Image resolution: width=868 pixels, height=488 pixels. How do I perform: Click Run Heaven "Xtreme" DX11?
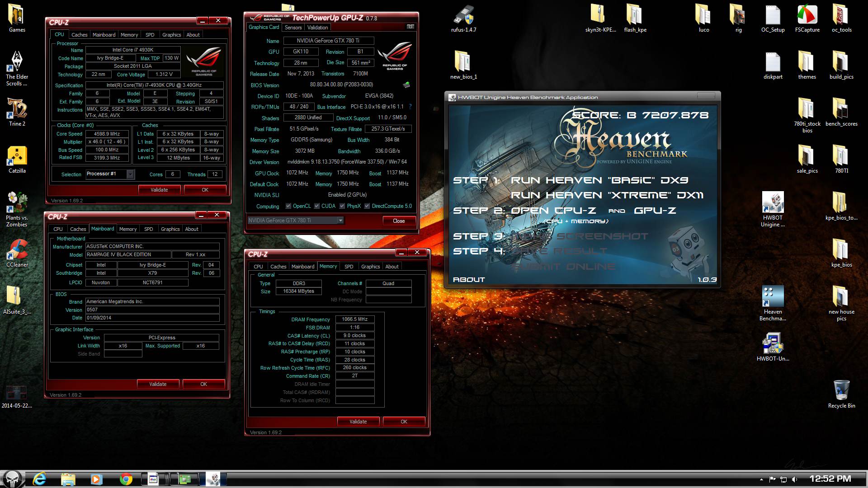coord(607,195)
